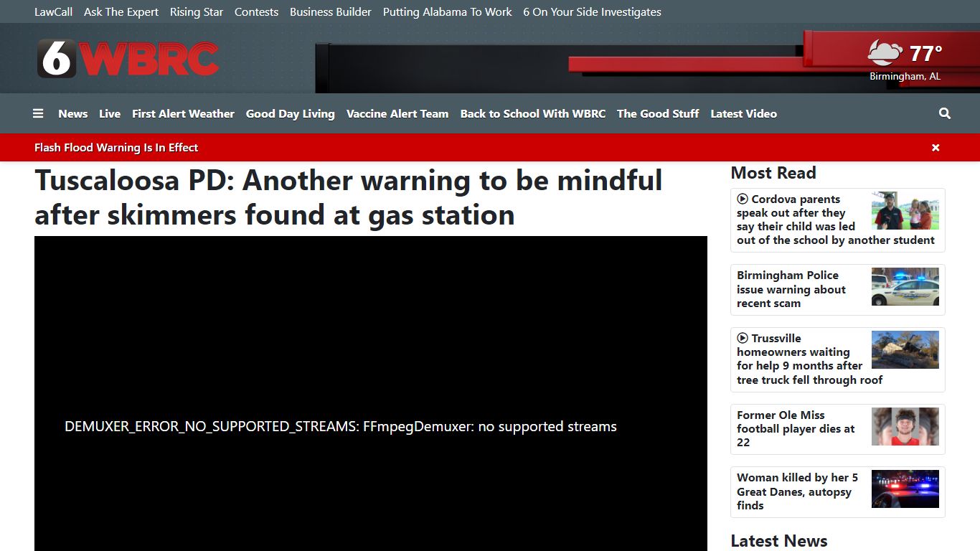
Task: Click the search magnifier icon
Action: coord(945,113)
